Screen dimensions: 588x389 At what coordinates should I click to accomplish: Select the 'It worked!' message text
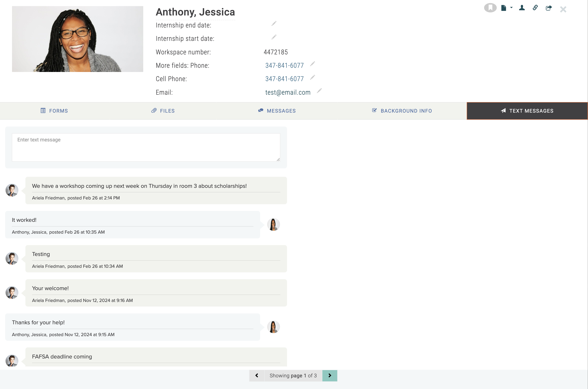[24, 220]
